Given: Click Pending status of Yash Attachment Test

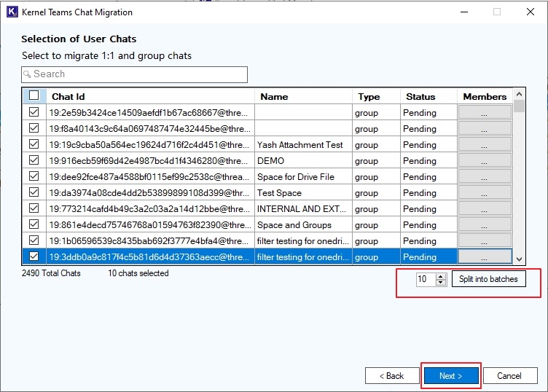Looking at the screenshot, I should click(428, 145).
